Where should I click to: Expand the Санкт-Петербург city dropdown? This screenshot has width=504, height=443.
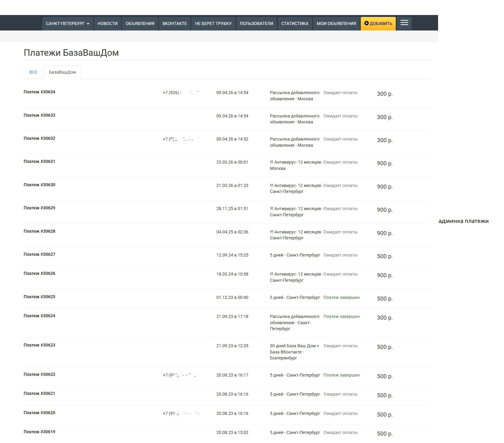tap(67, 23)
